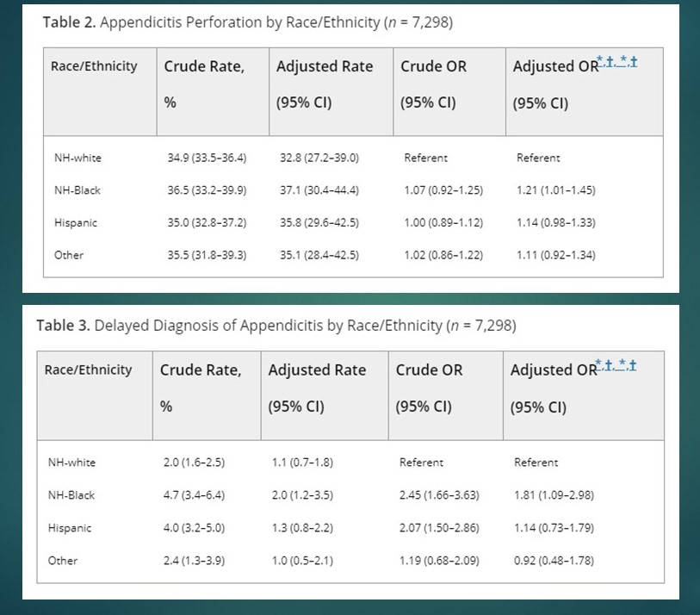Image resolution: width=700 pixels, height=615 pixels.
Task: Click the Race/Ethnicity header in Table 3
Action: 89,370
